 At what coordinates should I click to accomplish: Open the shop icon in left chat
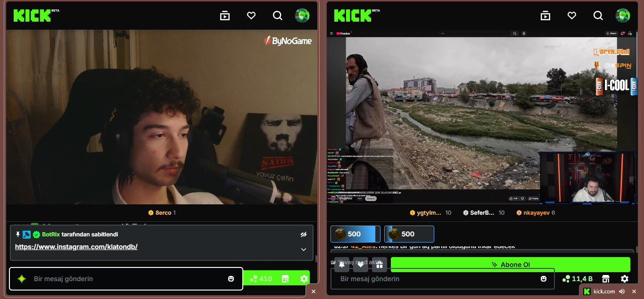coord(285,279)
